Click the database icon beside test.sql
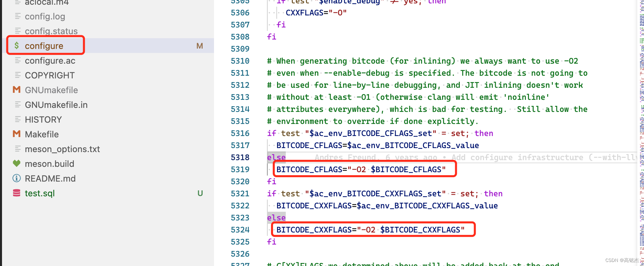 [17, 193]
